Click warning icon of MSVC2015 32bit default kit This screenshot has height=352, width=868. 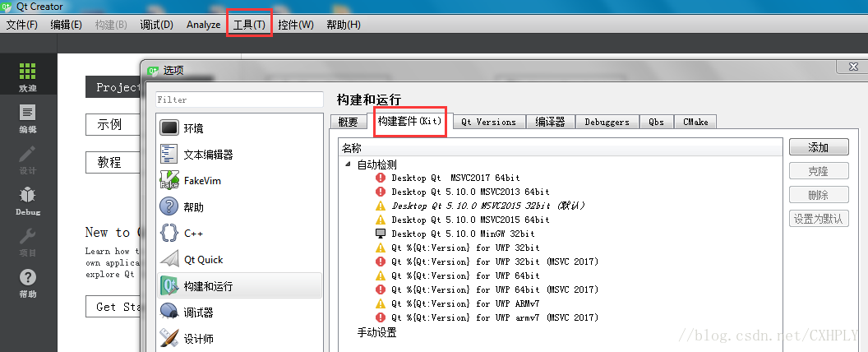click(x=381, y=206)
